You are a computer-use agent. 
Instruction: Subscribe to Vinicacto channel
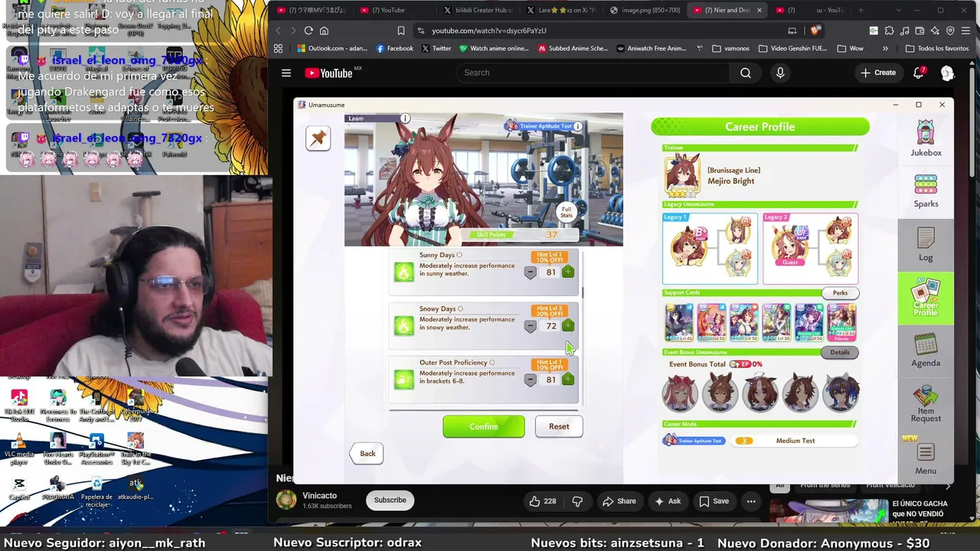click(x=390, y=500)
